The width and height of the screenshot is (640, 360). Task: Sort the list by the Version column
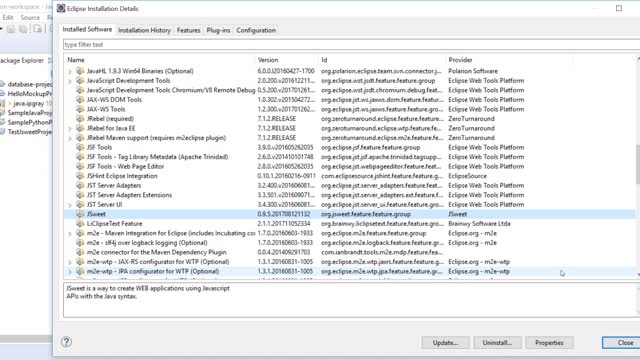(286, 60)
